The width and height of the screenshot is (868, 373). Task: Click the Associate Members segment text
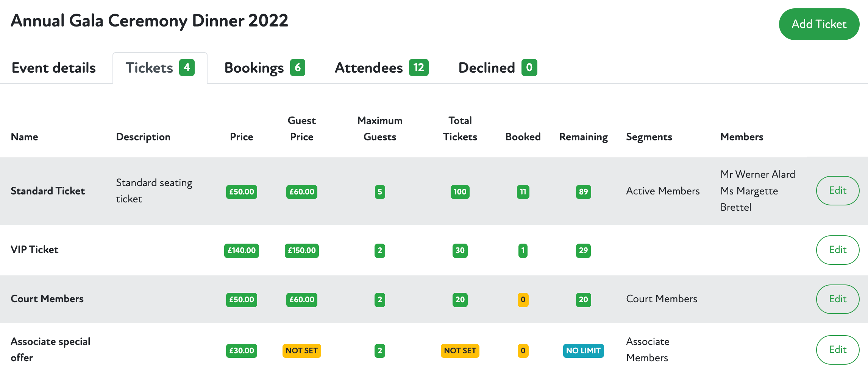pos(648,350)
